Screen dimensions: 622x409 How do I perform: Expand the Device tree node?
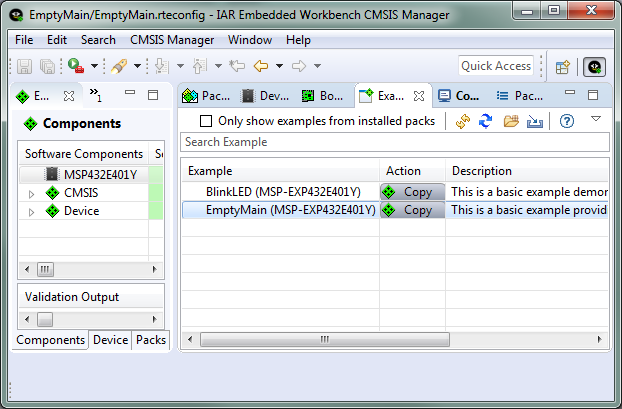point(32,211)
